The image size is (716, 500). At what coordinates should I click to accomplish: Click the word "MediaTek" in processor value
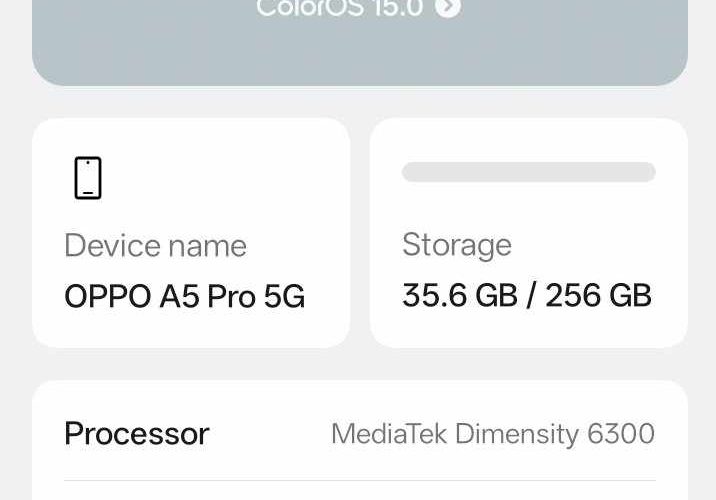389,433
